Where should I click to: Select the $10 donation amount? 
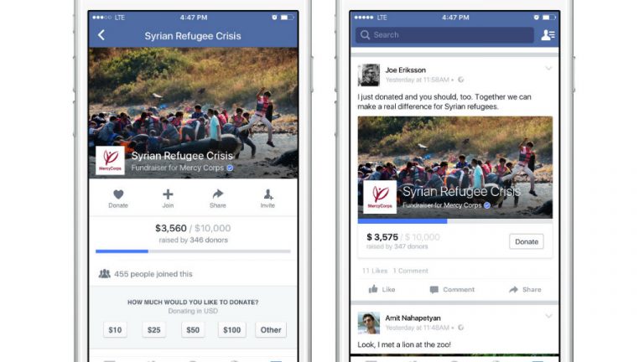pos(115,329)
